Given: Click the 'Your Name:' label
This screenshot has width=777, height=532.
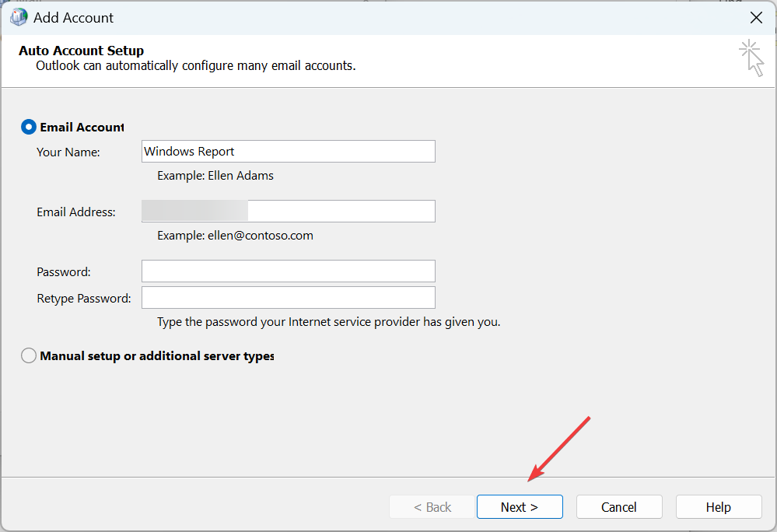Looking at the screenshot, I should 68,152.
